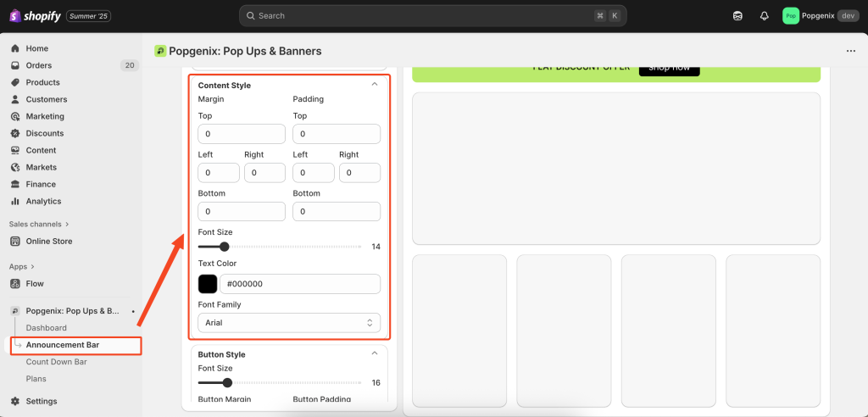Open the sidekick assistant icon in top bar
868x417 pixels.
click(737, 16)
